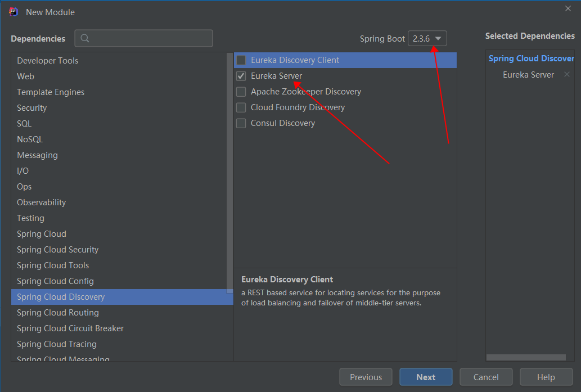This screenshot has height=392, width=581.
Task: Open Help for this dialog
Action: click(546, 377)
